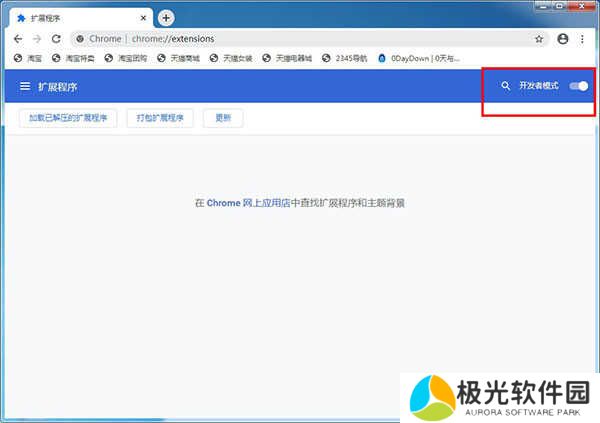600x423 pixels.
Task: Open Chrome three-dot menu
Action: click(582, 38)
